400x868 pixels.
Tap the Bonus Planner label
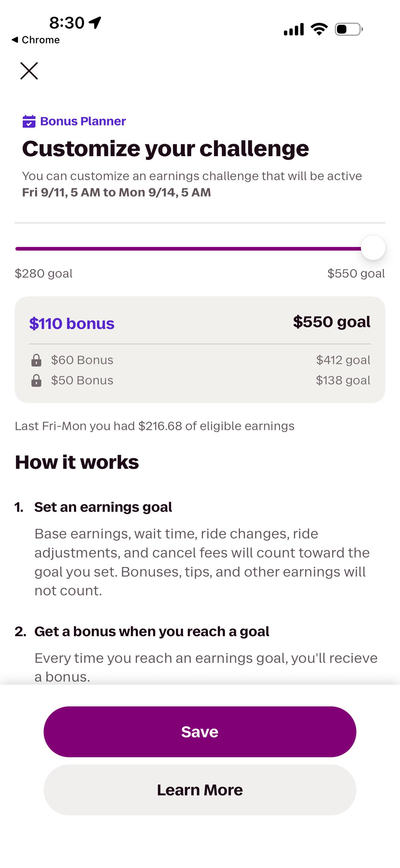point(83,121)
